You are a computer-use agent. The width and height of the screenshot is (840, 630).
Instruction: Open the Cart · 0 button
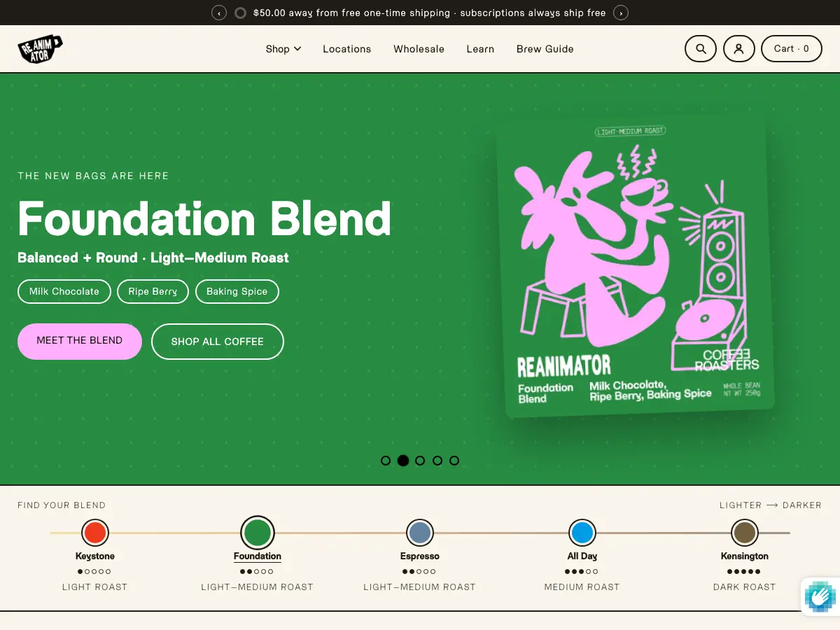(791, 49)
